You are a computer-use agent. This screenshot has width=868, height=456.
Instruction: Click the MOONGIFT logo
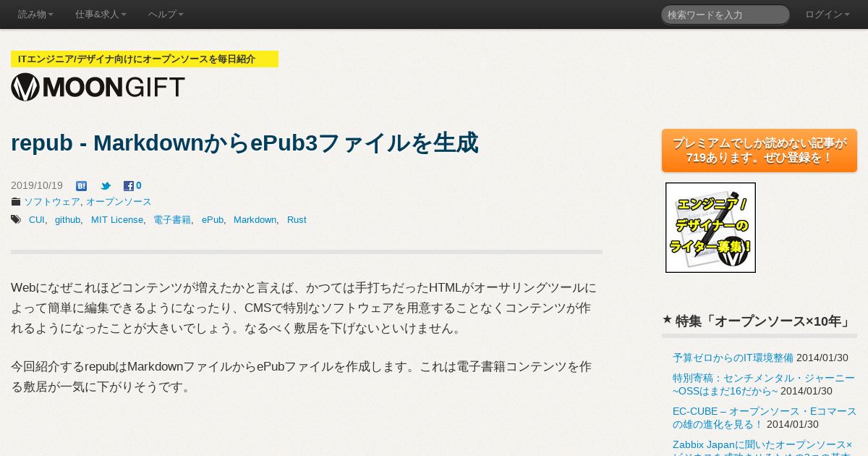pos(98,87)
